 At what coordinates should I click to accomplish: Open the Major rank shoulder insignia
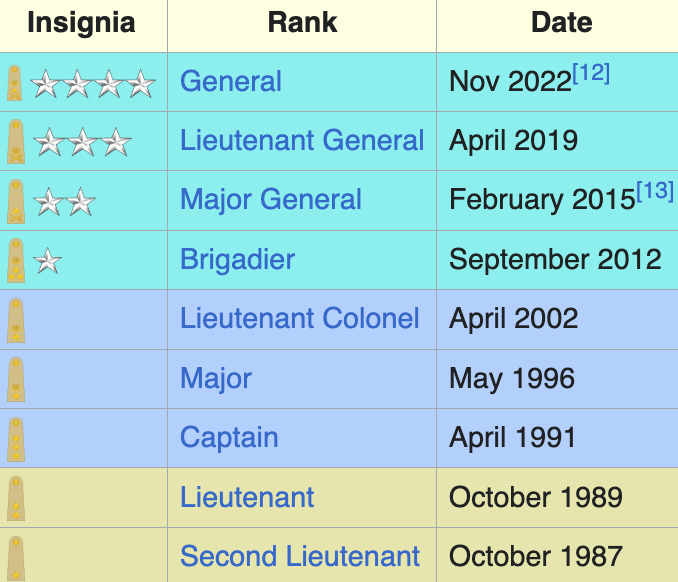click(x=16, y=380)
